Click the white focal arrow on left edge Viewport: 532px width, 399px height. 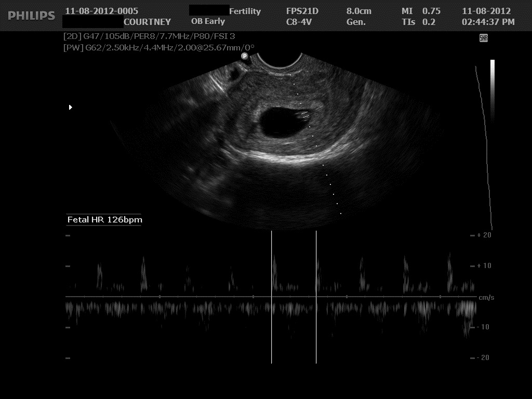pyautogui.click(x=71, y=108)
